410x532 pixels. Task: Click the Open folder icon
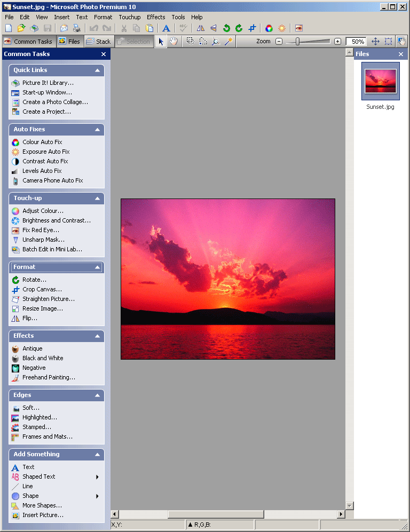pyautogui.click(x=21, y=28)
